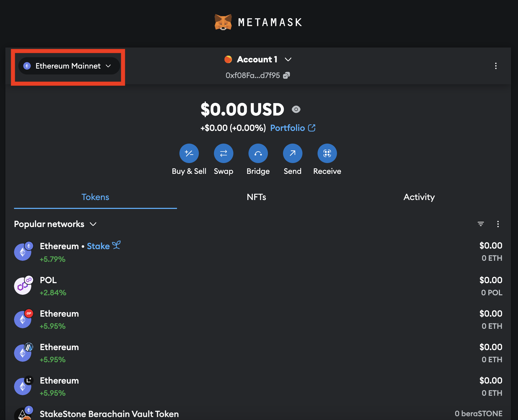Open the account options three-dot menu
Image resolution: width=518 pixels, height=420 pixels.
pos(496,66)
